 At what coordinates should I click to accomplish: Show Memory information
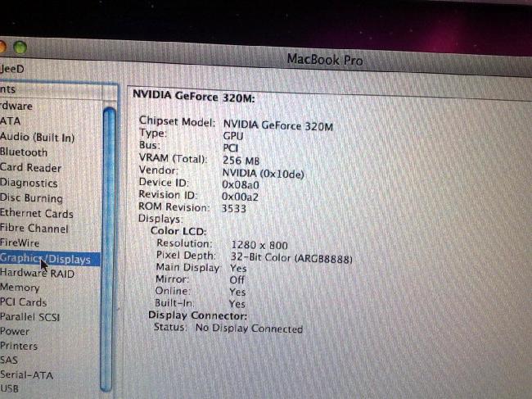(20, 288)
